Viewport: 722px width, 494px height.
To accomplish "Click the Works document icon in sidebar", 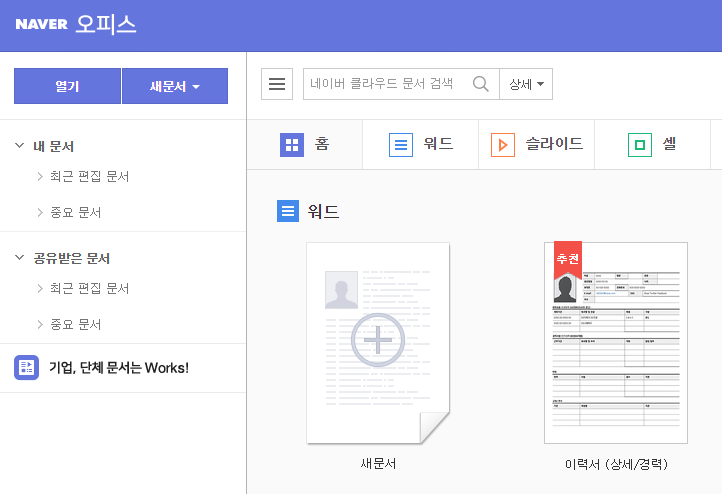I will pos(26,367).
